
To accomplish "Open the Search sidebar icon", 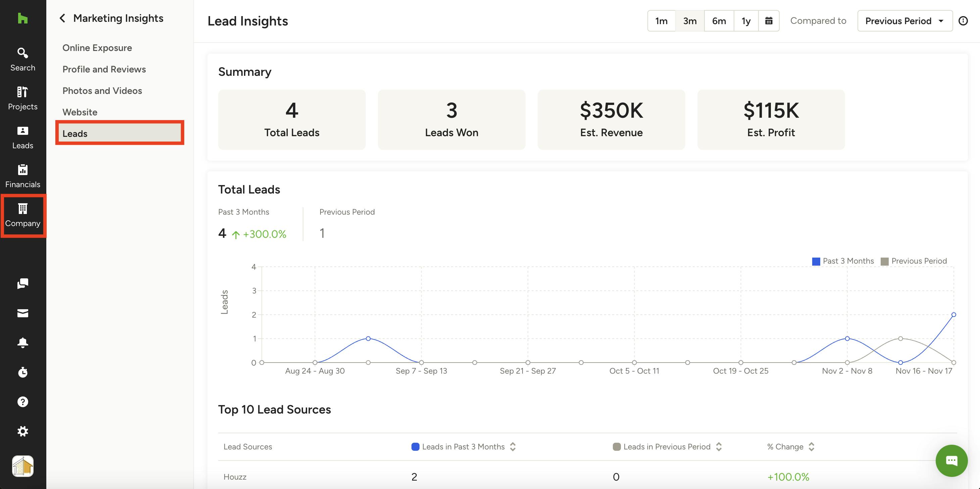I will [x=22, y=59].
